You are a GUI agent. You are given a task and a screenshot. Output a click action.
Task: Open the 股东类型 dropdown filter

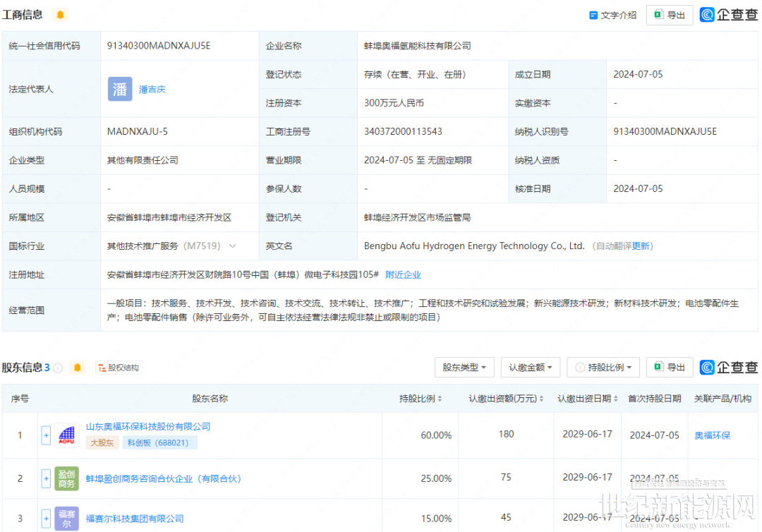pos(464,368)
